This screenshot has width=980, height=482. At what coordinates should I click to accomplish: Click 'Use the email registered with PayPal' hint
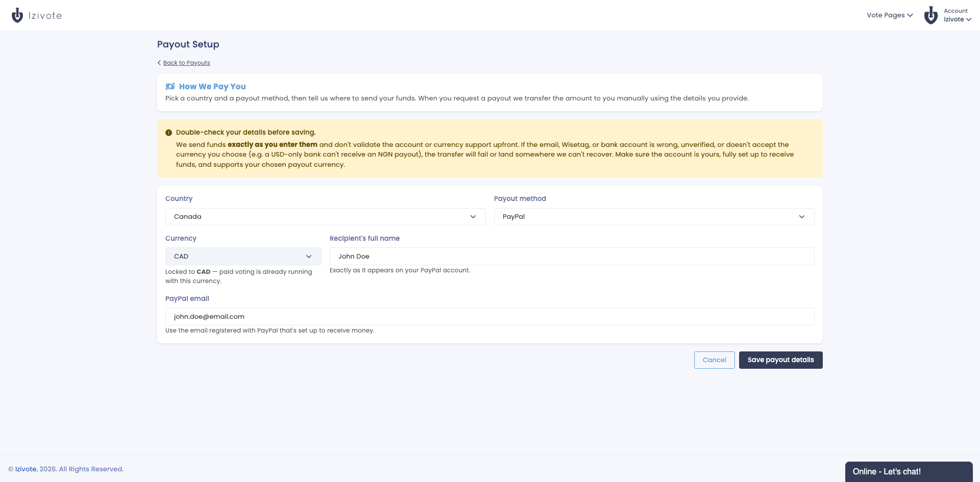(x=269, y=331)
